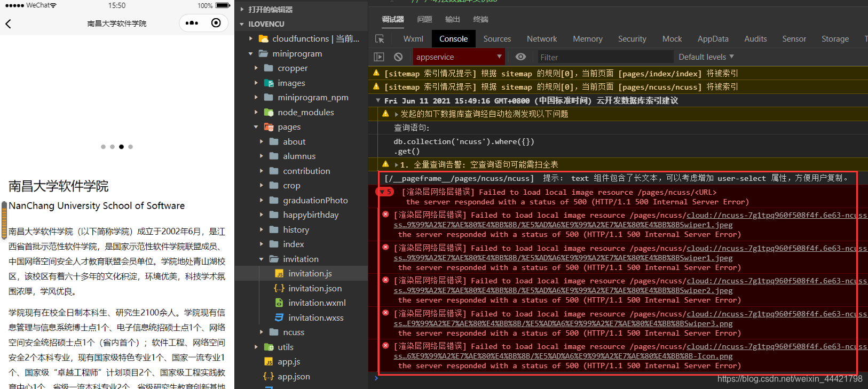Collapse the invitation folder
The image size is (868, 389).
tap(262, 259)
